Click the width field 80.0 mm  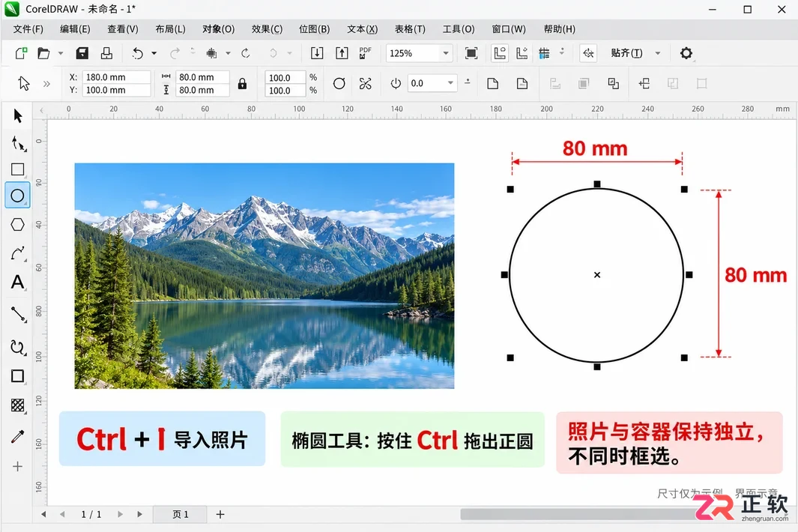tap(202, 77)
